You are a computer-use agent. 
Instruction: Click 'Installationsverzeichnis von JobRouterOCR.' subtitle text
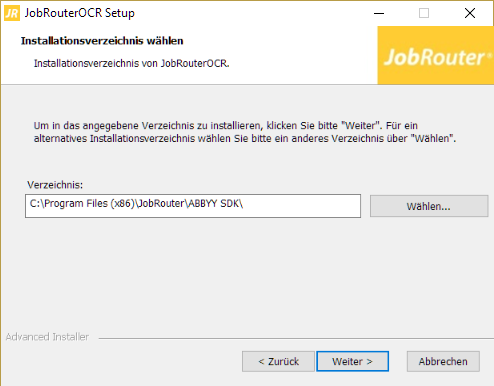pos(131,63)
